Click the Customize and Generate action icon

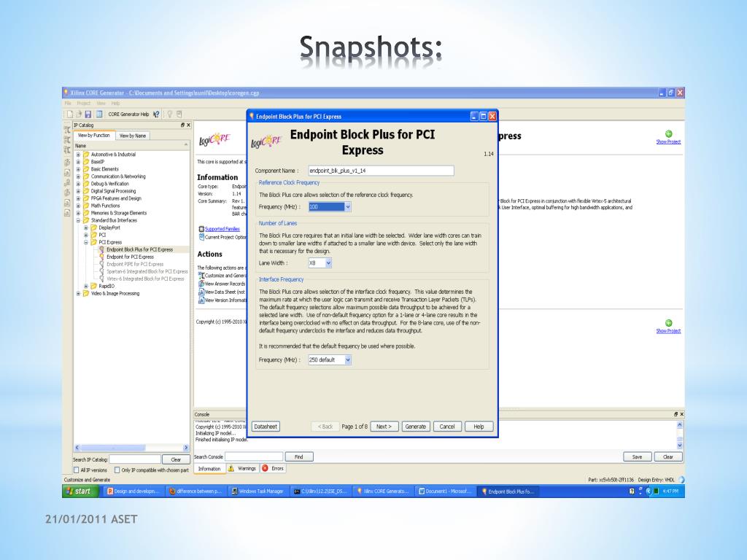[x=201, y=276]
